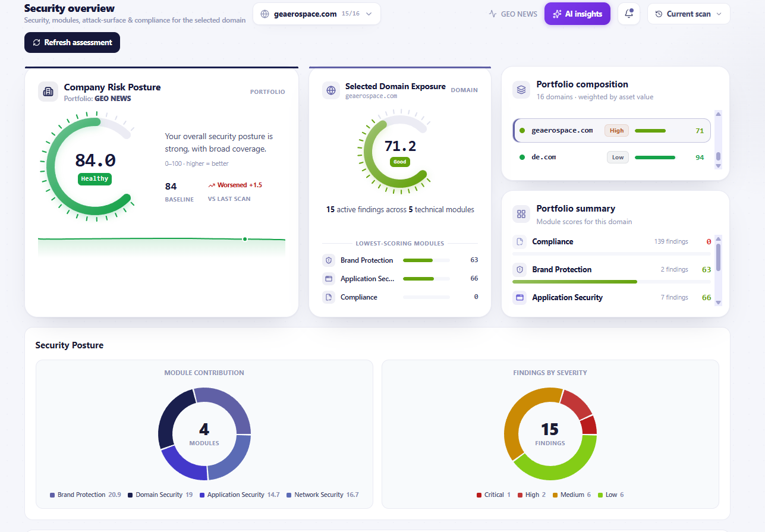Click the High risk badge for geaerospace.com
Image resolution: width=765 pixels, height=532 pixels.
616,131
